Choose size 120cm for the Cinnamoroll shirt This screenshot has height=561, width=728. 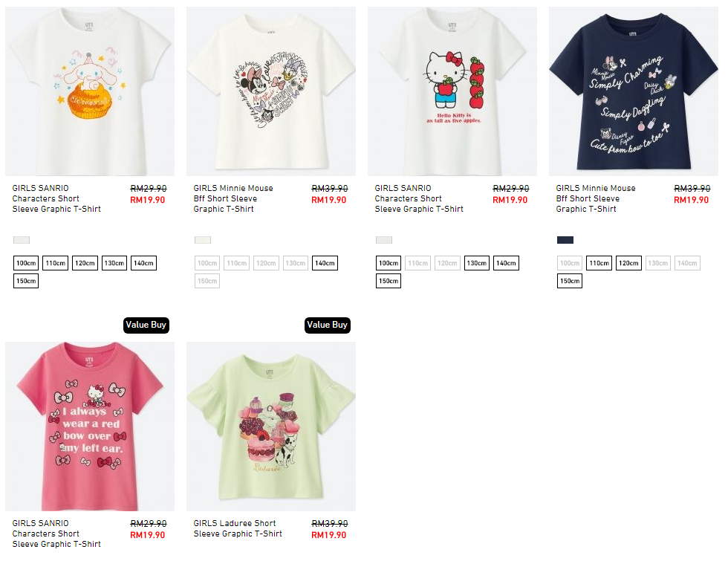[85, 263]
